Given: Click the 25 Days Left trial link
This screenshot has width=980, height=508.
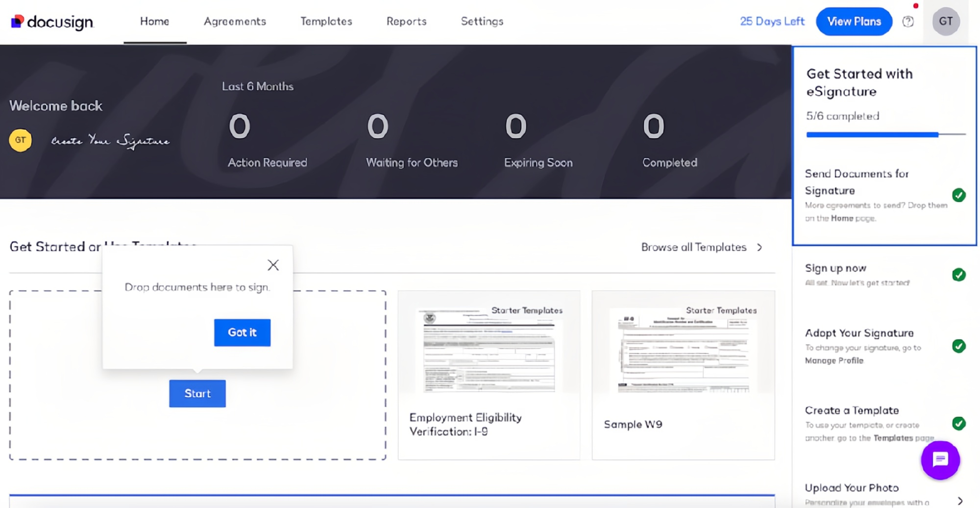Looking at the screenshot, I should [x=772, y=22].
